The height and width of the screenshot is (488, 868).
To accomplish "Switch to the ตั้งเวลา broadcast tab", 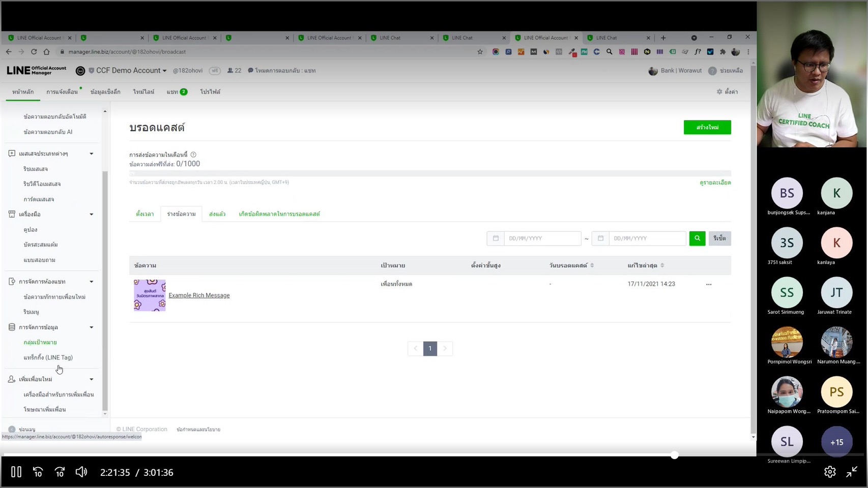I will [x=145, y=214].
